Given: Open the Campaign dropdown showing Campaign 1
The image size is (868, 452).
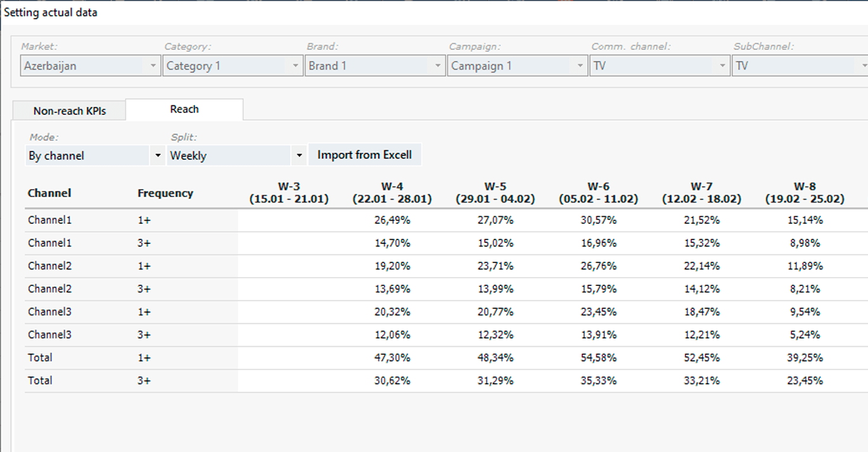Looking at the screenshot, I should point(518,66).
